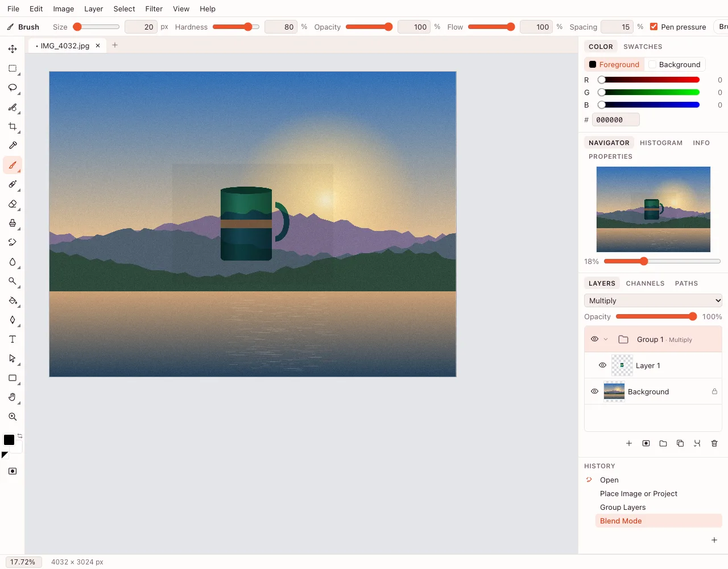This screenshot has height=569, width=728.
Task: Select the Hand tool
Action: pyautogui.click(x=13, y=397)
